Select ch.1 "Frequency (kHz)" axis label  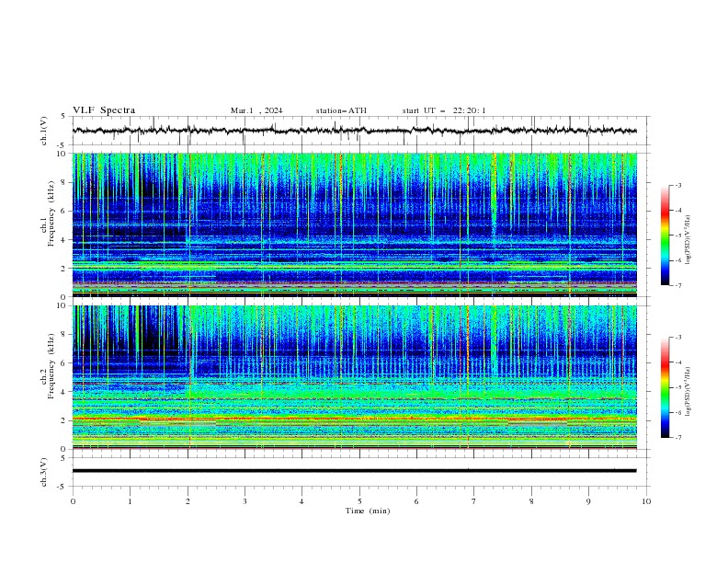pos(51,212)
